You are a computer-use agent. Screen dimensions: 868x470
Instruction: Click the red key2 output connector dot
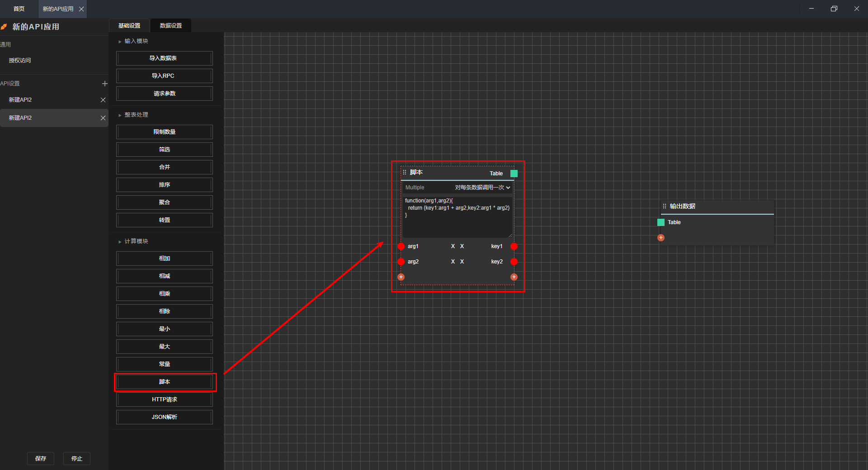(x=514, y=262)
